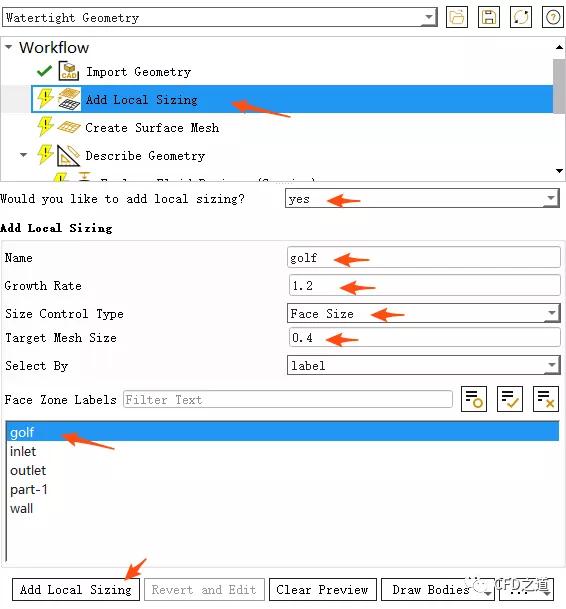
Task: Select inlet in the face zone labels list
Action: [283, 451]
